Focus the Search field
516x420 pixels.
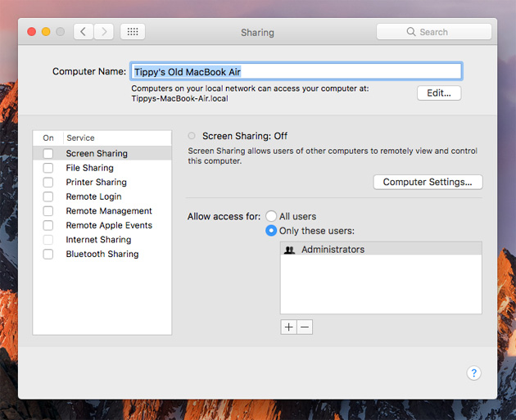[434, 32]
